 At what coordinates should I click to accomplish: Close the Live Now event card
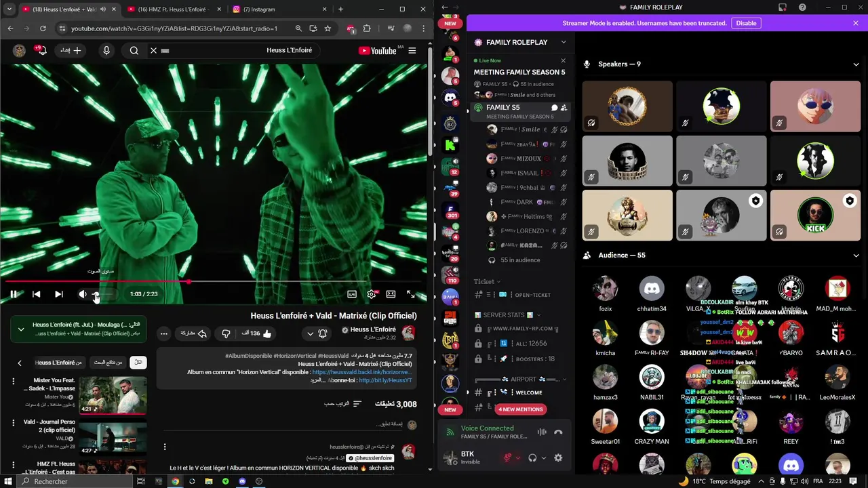pyautogui.click(x=563, y=60)
